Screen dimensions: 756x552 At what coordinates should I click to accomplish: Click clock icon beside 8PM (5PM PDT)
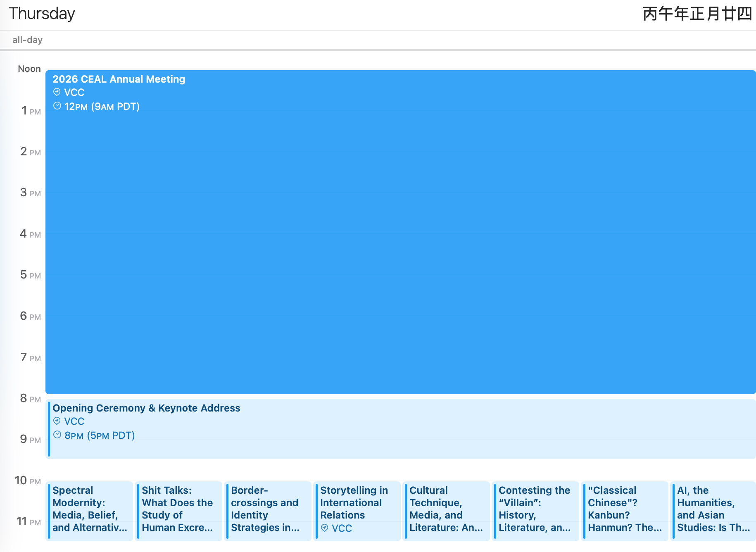coord(57,435)
